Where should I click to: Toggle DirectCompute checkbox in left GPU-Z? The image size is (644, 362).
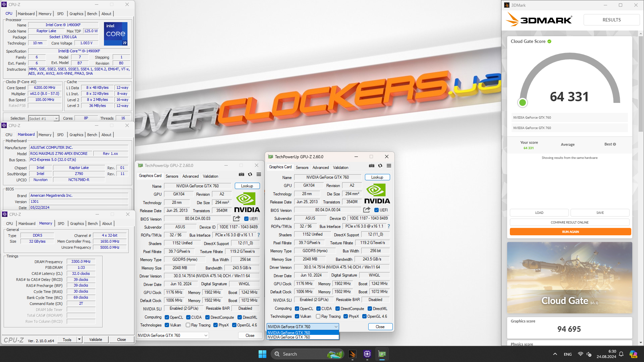pyautogui.click(x=207, y=317)
